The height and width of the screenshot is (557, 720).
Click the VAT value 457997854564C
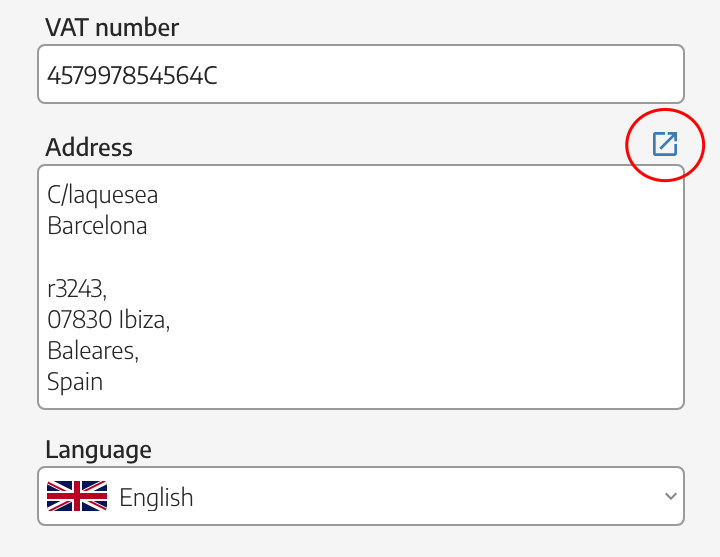click(132, 75)
